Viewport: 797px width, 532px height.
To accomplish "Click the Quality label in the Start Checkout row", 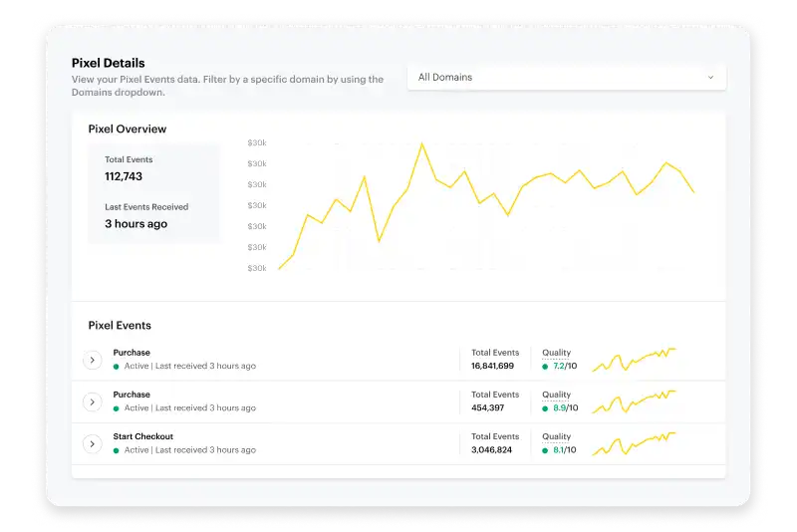I will 556,436.
